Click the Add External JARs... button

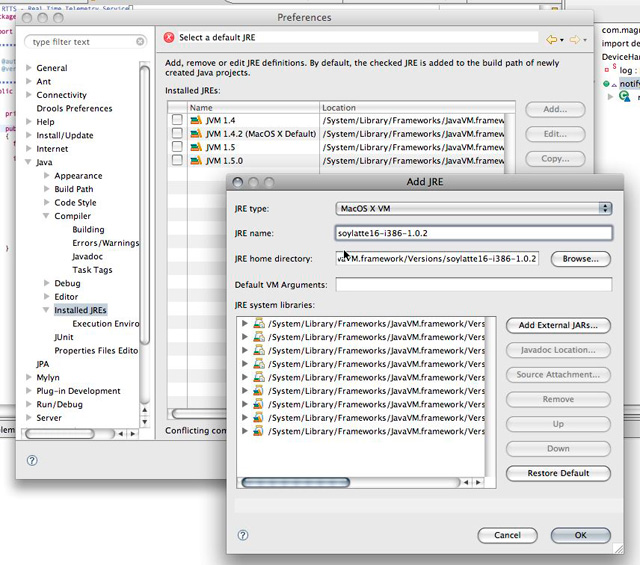558,325
